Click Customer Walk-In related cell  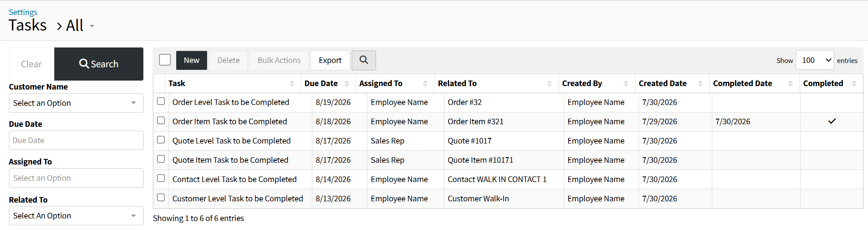coord(478,199)
